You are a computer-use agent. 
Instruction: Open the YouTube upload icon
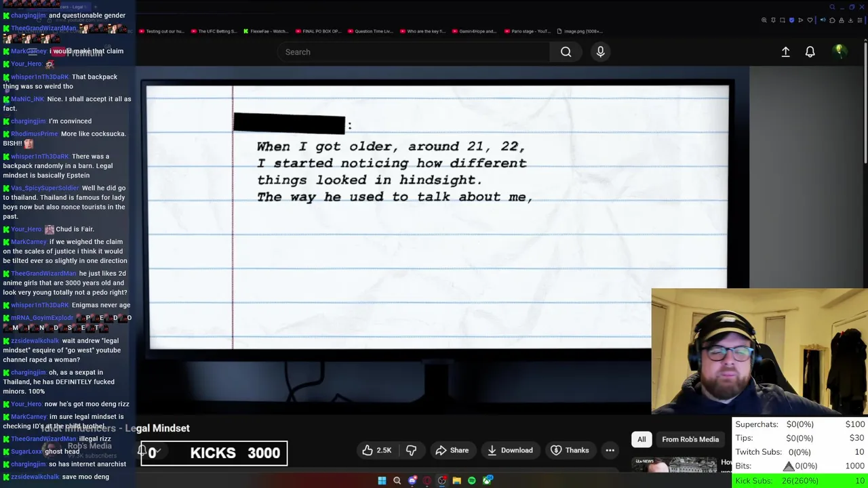click(785, 52)
